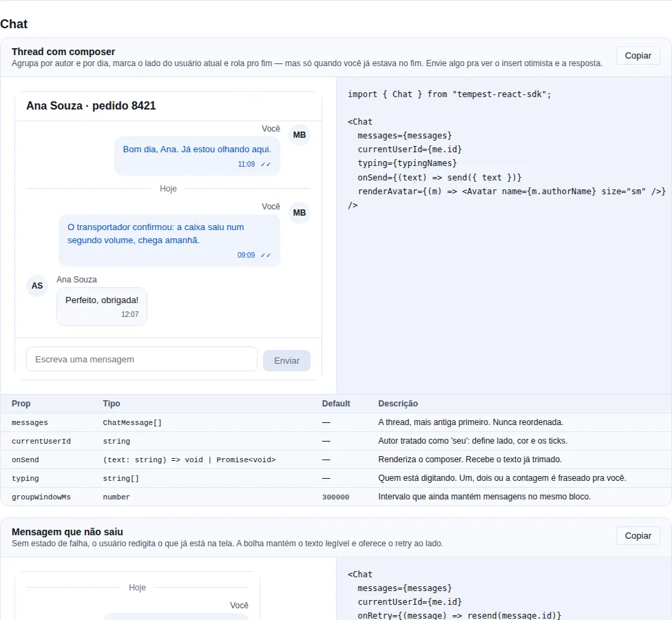
Task: Click the import line mentioning "tempest-react-sdk"
Action: tap(449, 94)
